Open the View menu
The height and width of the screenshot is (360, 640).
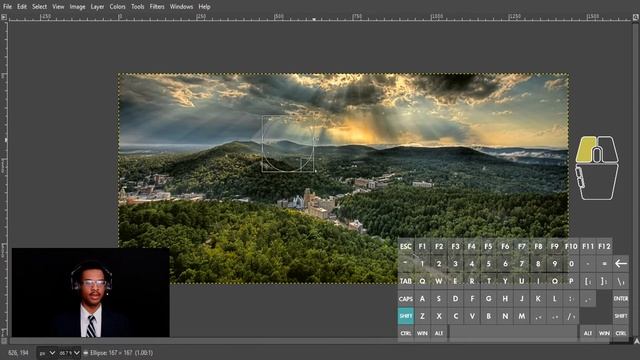[x=58, y=7]
